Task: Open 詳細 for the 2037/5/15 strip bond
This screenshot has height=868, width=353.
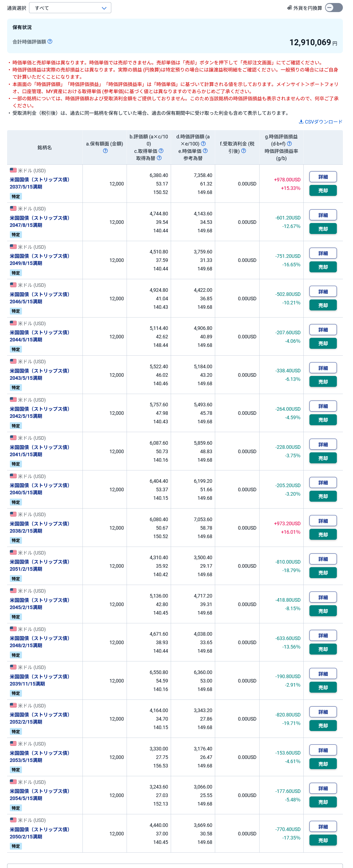Action: pos(323,177)
